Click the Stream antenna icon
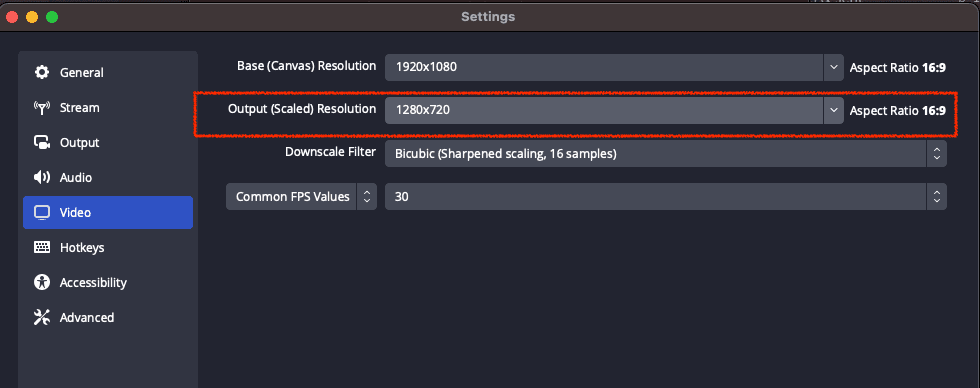This screenshot has height=388, width=980. tap(42, 107)
